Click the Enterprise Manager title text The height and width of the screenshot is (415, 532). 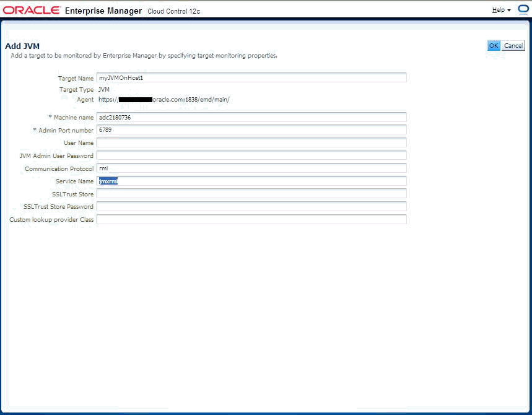click(x=103, y=11)
